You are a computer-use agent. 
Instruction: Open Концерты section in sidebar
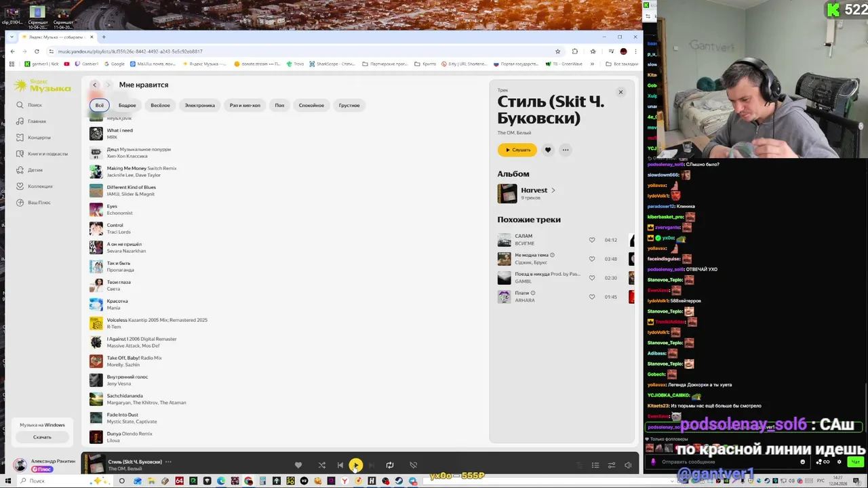33,138
